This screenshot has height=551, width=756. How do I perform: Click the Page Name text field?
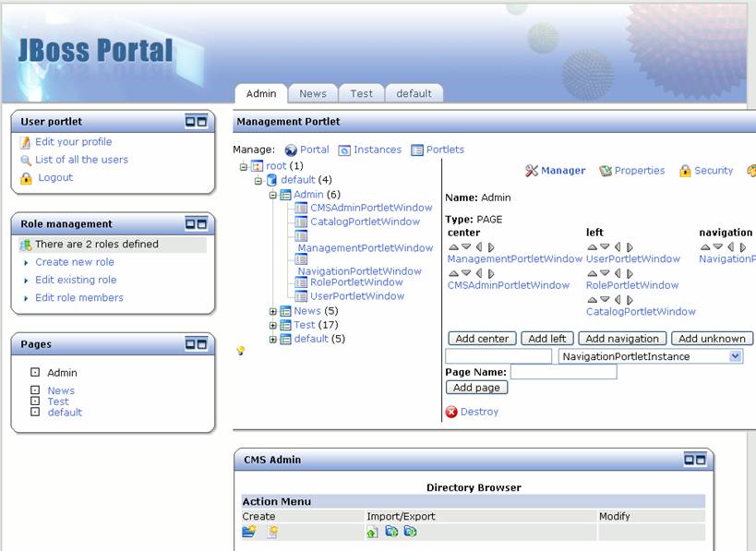564,372
